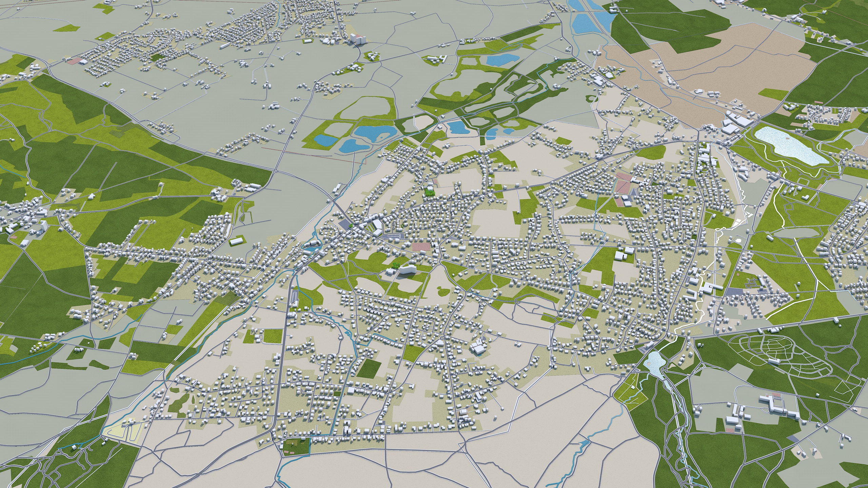
Task: Select the long white building on the left green lot
Action: (236, 241)
